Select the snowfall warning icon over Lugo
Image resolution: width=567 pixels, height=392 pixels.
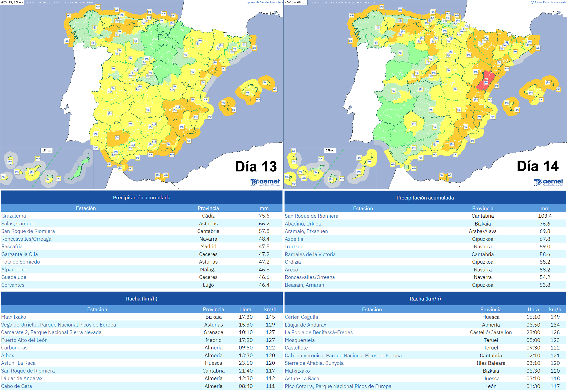pyautogui.click(x=95, y=28)
